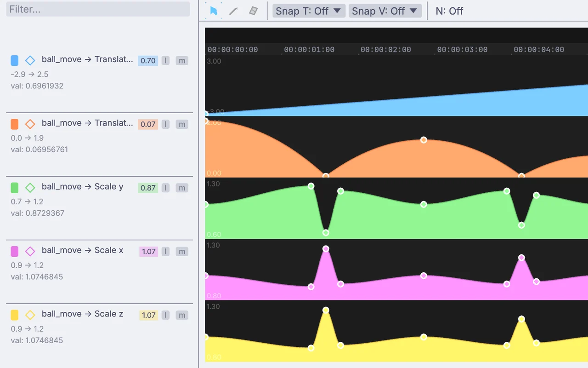The image size is (588, 368).
Task: Toggle the 'm' button on blue Translation track
Action: 182,61
